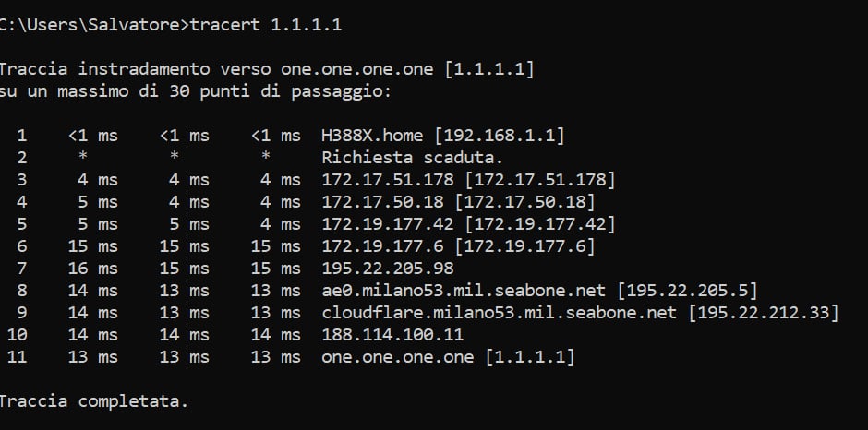The width and height of the screenshot is (868, 430).
Task: Click the 172.17.51.178 address on hop 3
Action: (388, 180)
